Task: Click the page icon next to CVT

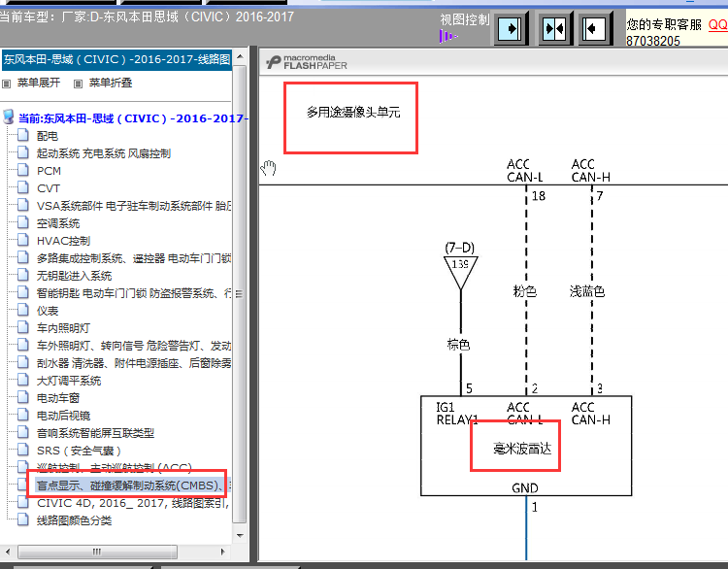Action: point(23,187)
